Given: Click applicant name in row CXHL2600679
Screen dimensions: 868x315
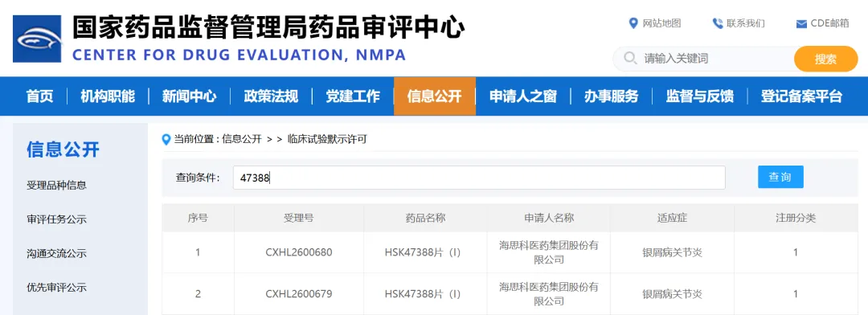Looking at the screenshot, I should [x=549, y=294].
